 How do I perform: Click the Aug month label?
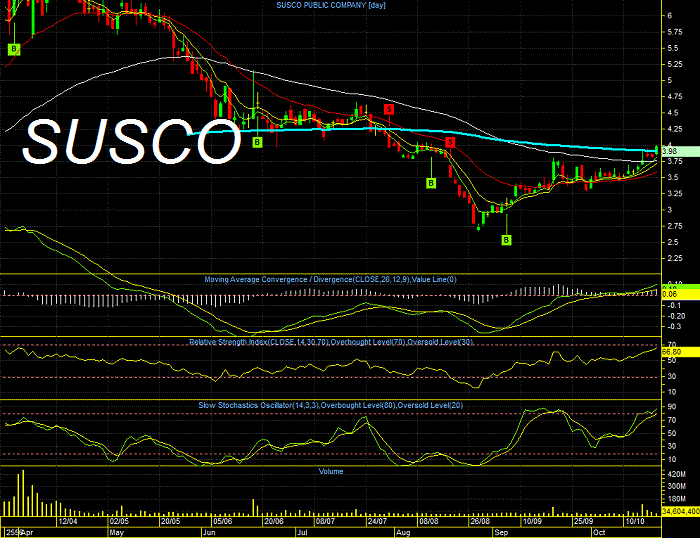pos(403,533)
